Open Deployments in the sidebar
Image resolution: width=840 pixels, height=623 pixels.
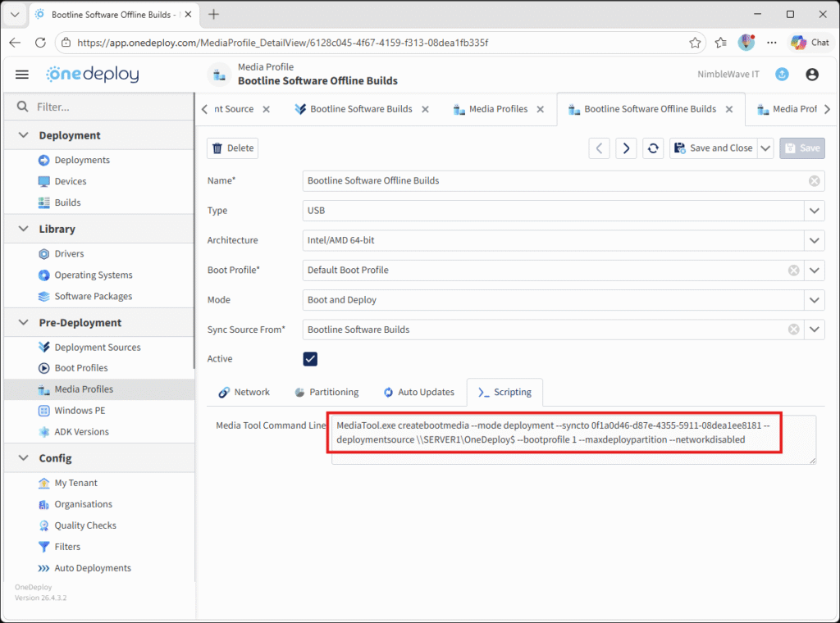pyautogui.click(x=82, y=160)
